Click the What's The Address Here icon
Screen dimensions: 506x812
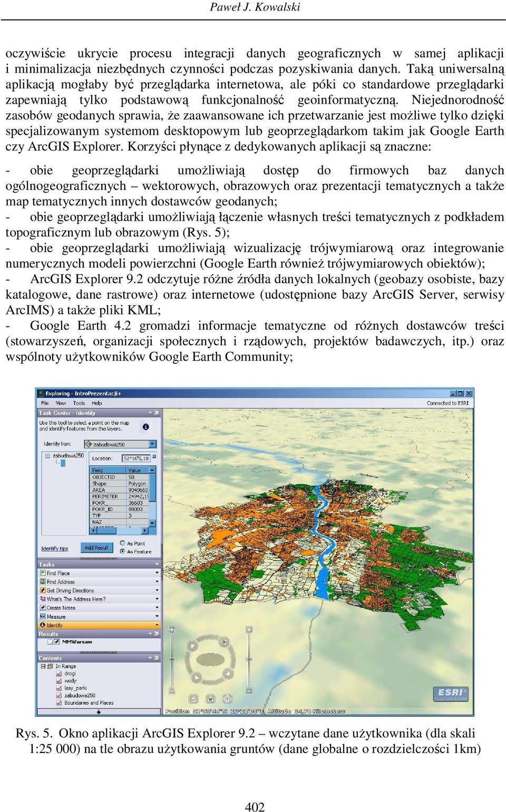tap(43, 599)
